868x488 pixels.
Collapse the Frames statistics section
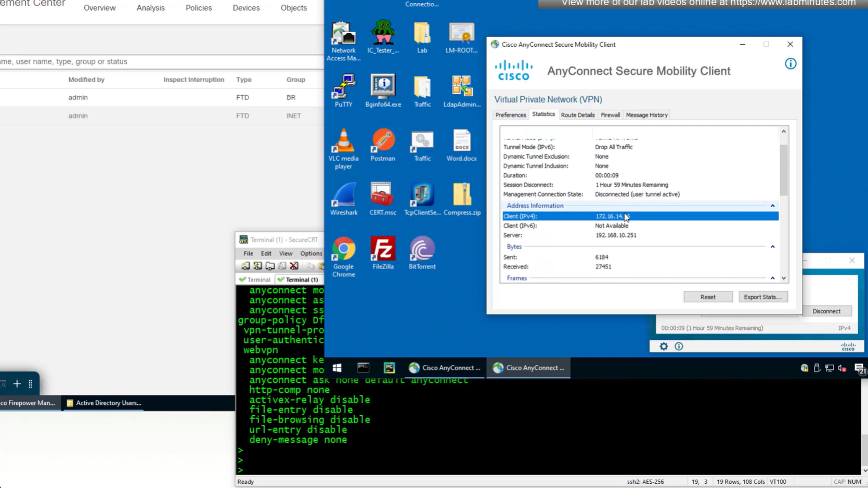pyautogui.click(x=772, y=278)
